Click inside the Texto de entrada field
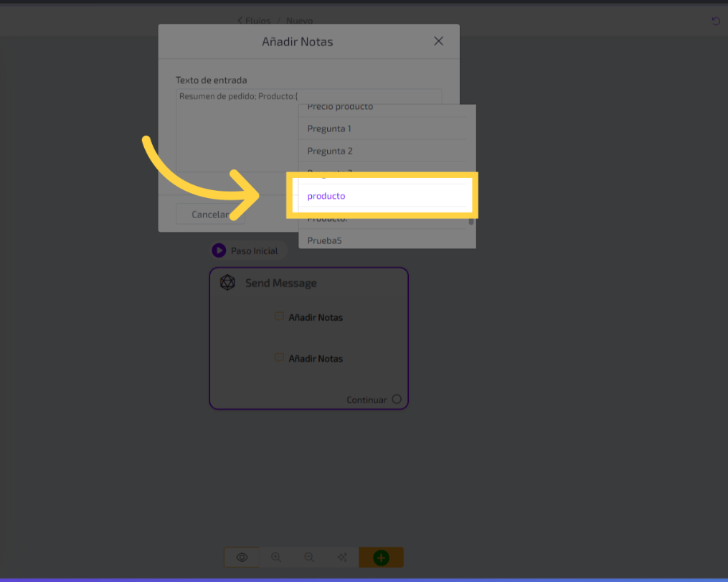The image size is (728, 582). click(237, 129)
